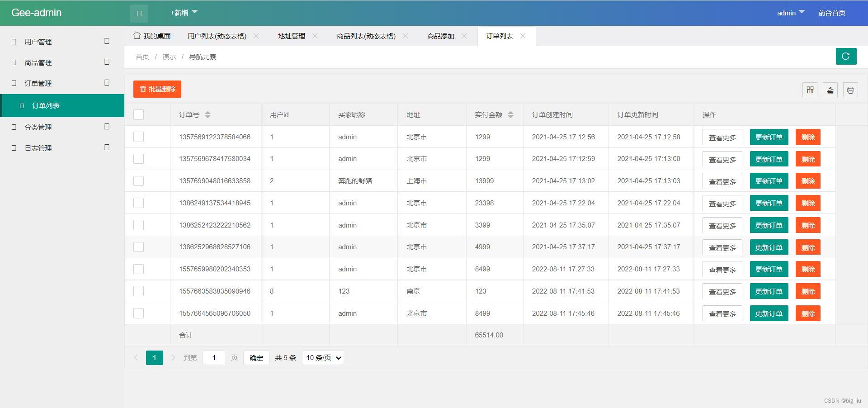Check order 1557659980202340353 row checkbox

point(139,269)
